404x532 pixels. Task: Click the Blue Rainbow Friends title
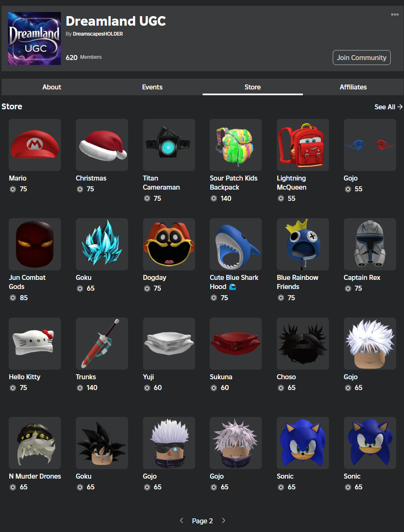pos(298,282)
